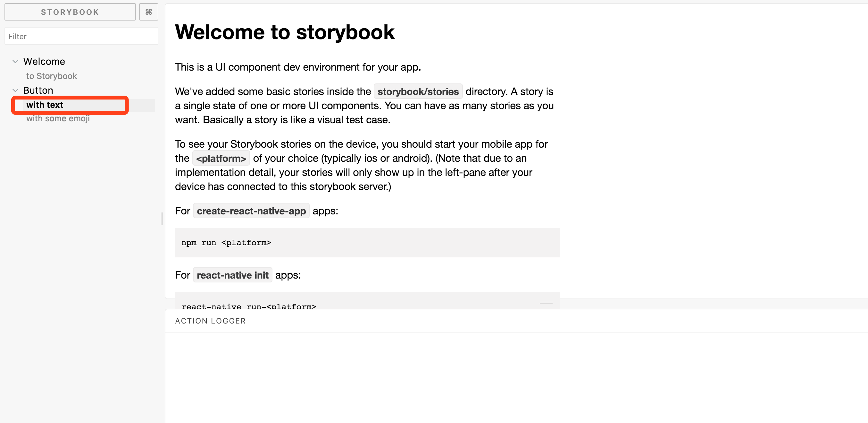Select the 'with some emoji' story
This screenshot has width=868, height=423.
58,118
